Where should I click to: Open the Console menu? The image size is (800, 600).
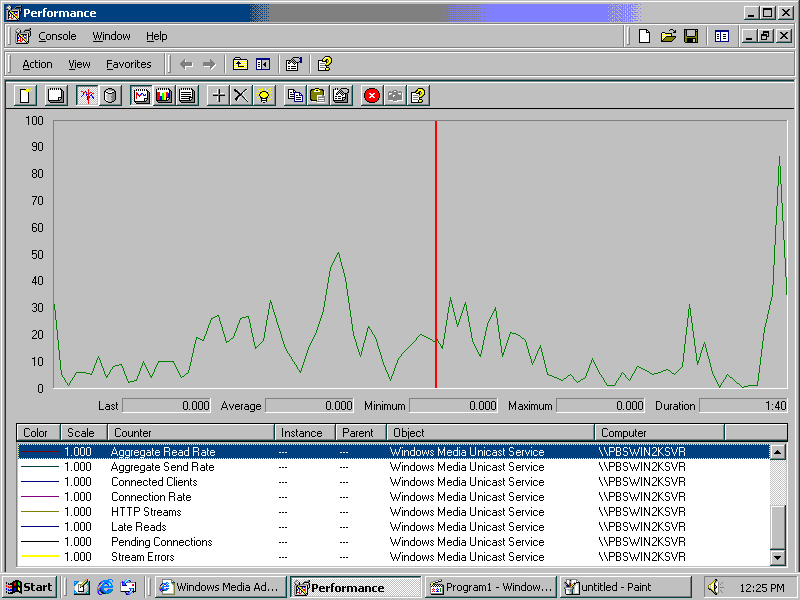[x=57, y=36]
